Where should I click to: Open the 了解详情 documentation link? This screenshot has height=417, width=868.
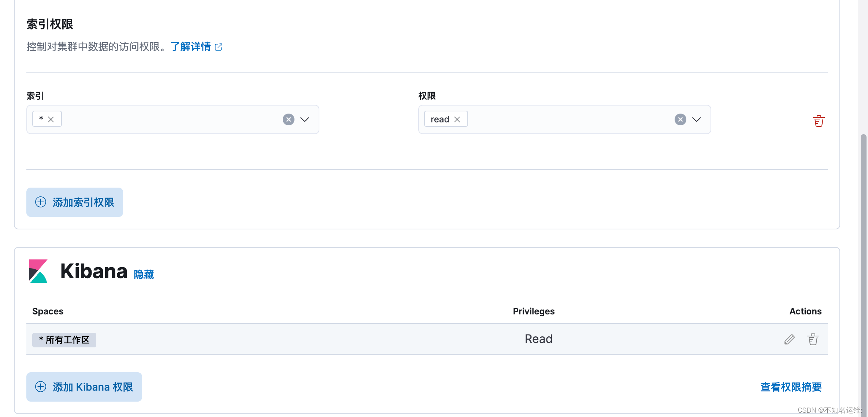pos(190,47)
